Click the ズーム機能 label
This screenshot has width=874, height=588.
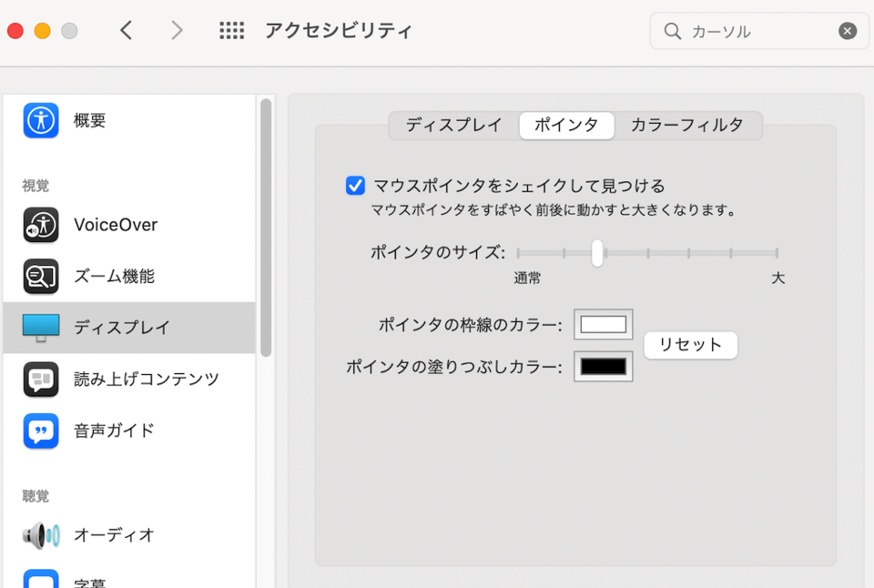115,277
